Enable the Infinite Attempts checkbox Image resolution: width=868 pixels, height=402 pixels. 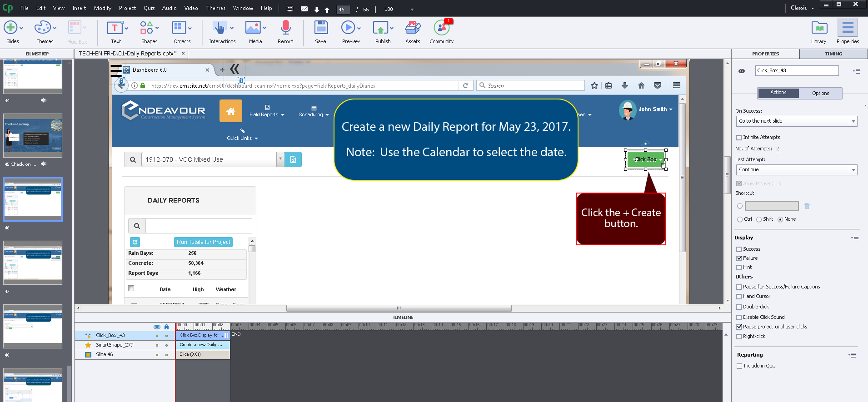(x=739, y=138)
